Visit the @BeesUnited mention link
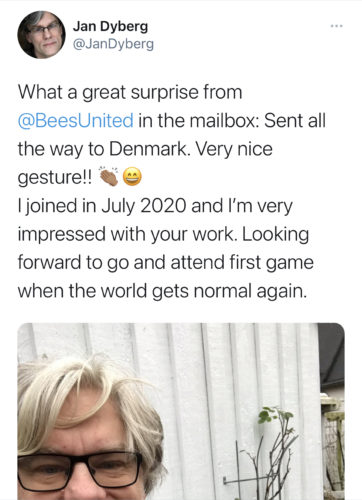 click(x=76, y=121)
